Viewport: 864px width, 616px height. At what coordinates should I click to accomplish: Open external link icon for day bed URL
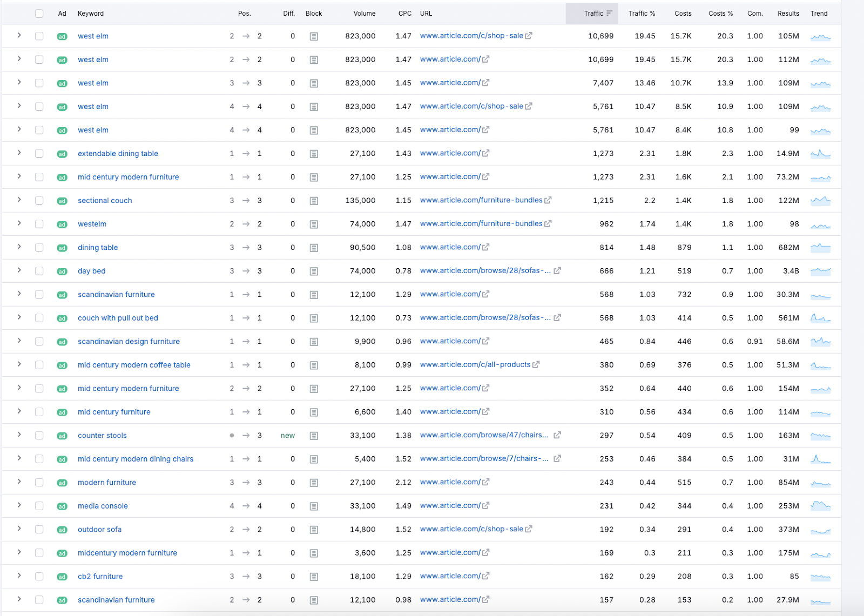pyautogui.click(x=557, y=270)
